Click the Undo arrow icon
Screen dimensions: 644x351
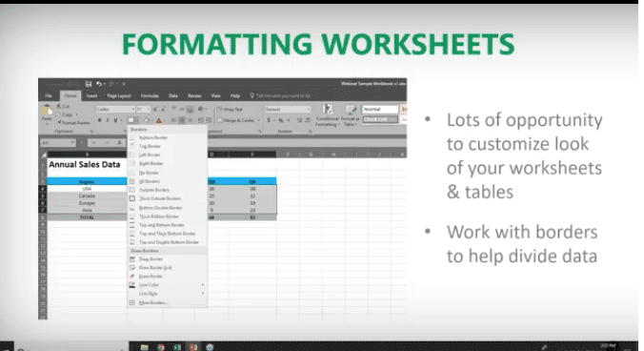click(99, 84)
